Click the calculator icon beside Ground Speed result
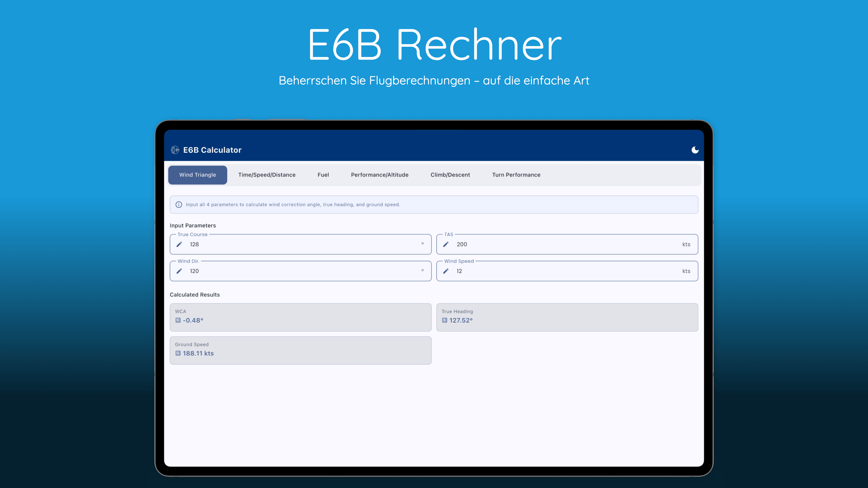868x488 pixels. tap(178, 354)
